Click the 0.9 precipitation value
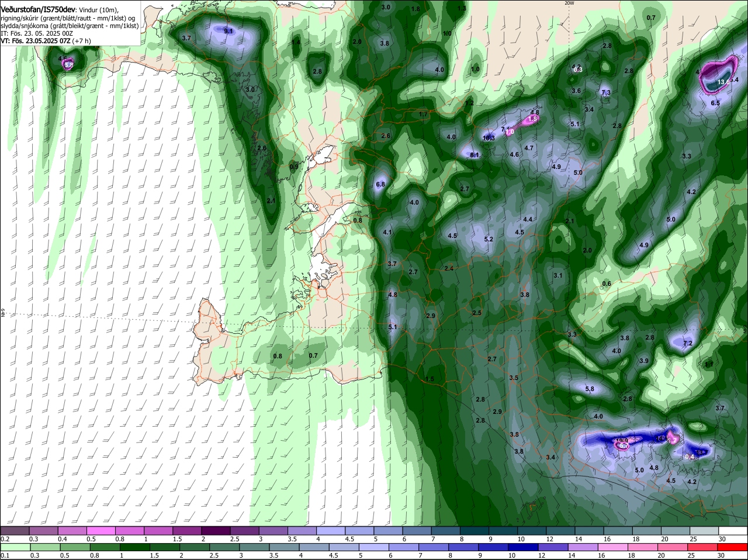 click(294, 167)
